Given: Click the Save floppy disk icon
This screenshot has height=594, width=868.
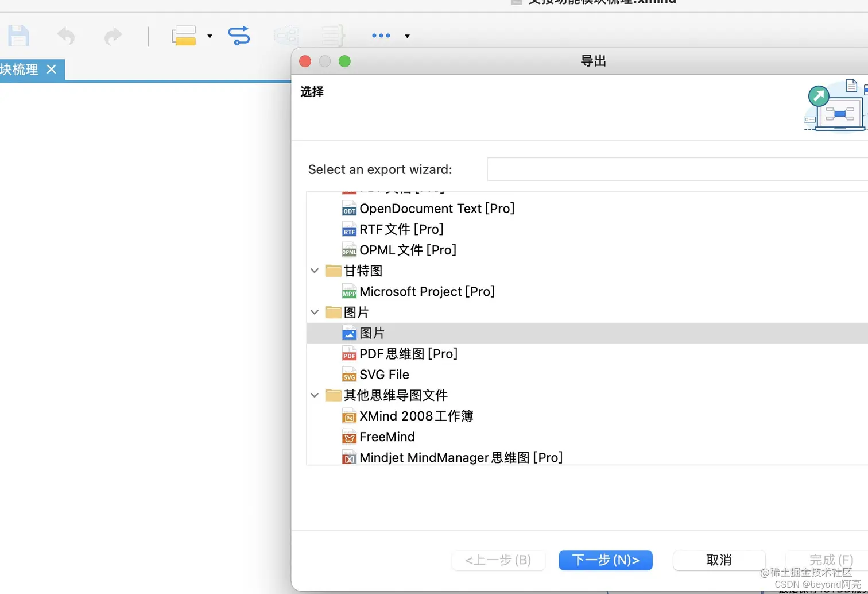Looking at the screenshot, I should [18, 36].
